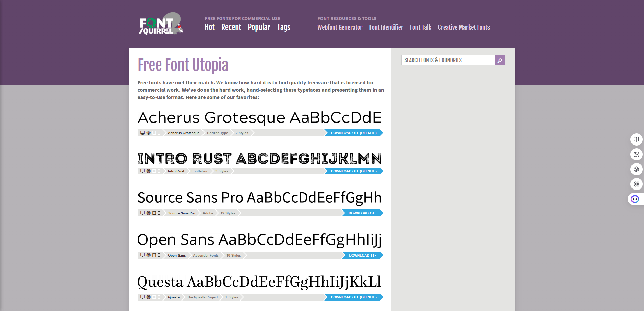
Task: Click inside the Search Fonts & Foundries field
Action: (x=446, y=60)
